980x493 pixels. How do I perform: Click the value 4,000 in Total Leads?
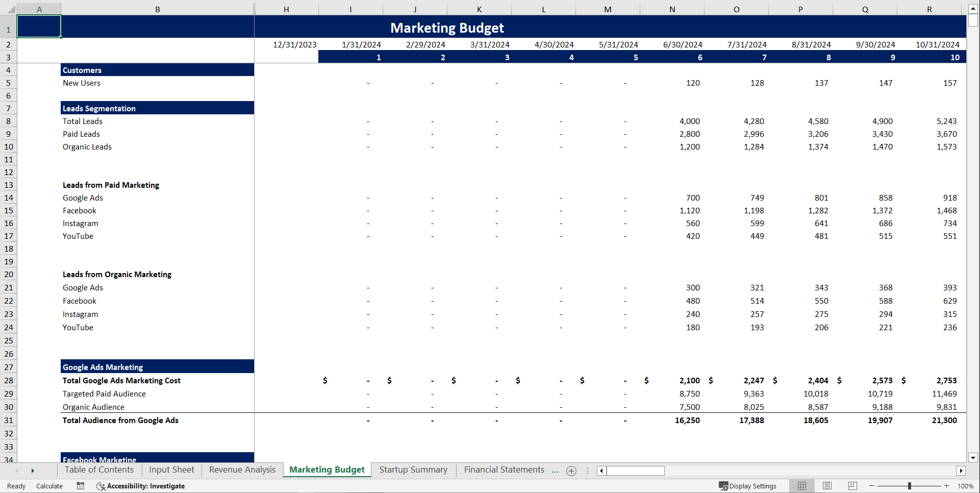pyautogui.click(x=689, y=121)
